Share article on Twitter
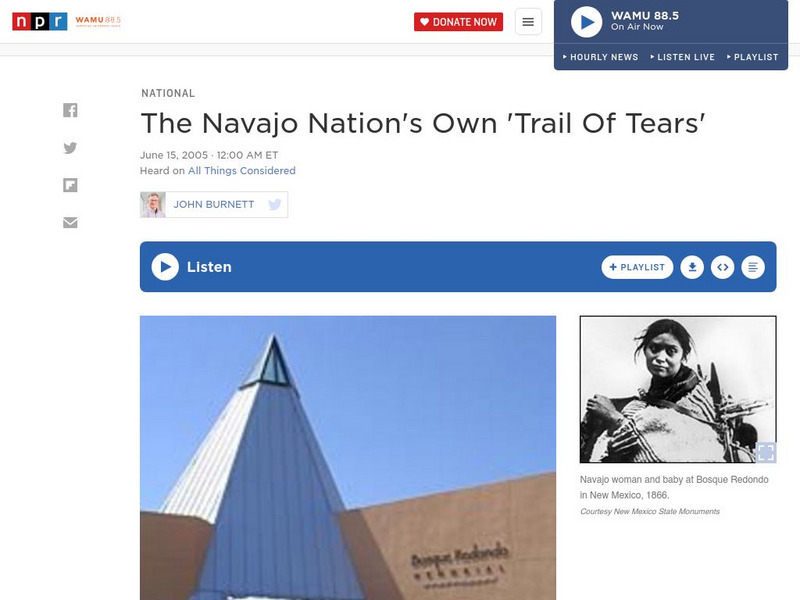Image resolution: width=800 pixels, height=600 pixels. 70,148
